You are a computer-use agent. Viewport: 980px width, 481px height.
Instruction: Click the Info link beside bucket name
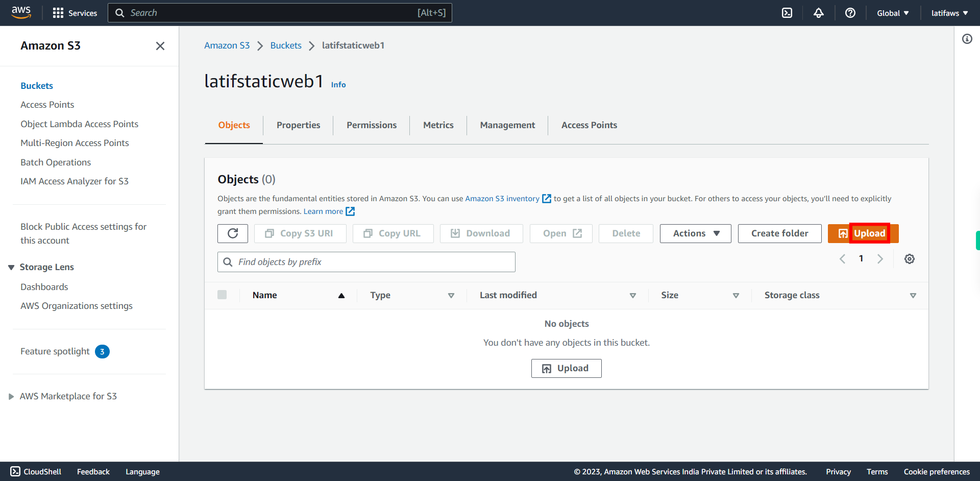click(x=338, y=85)
